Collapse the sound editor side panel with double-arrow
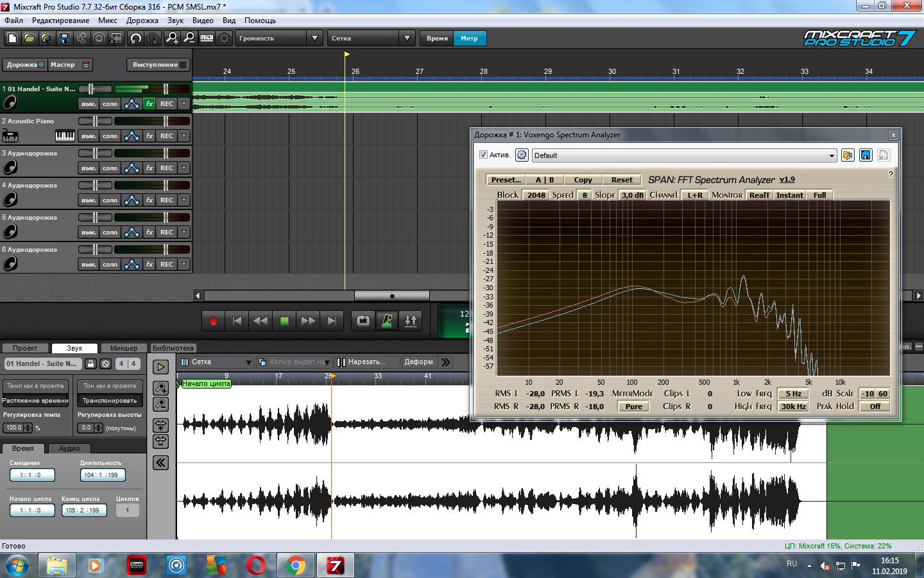The image size is (924, 578). click(160, 462)
